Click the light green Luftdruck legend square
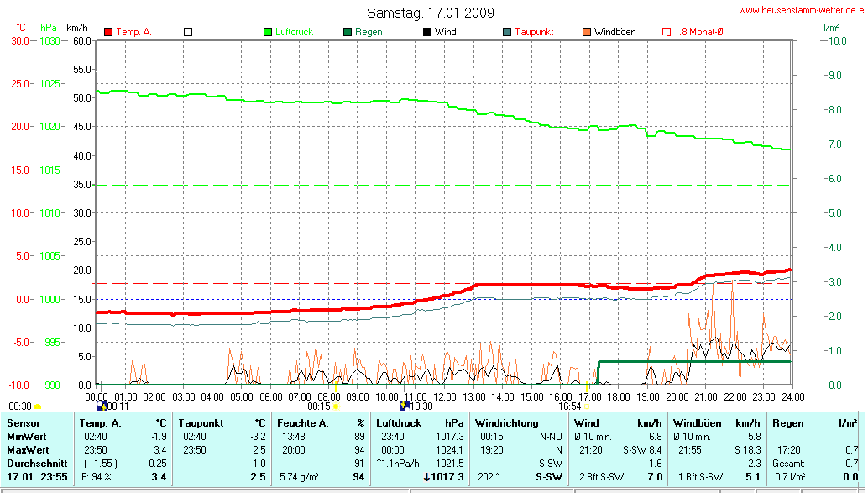This screenshot has height=493, width=868. pos(269,32)
